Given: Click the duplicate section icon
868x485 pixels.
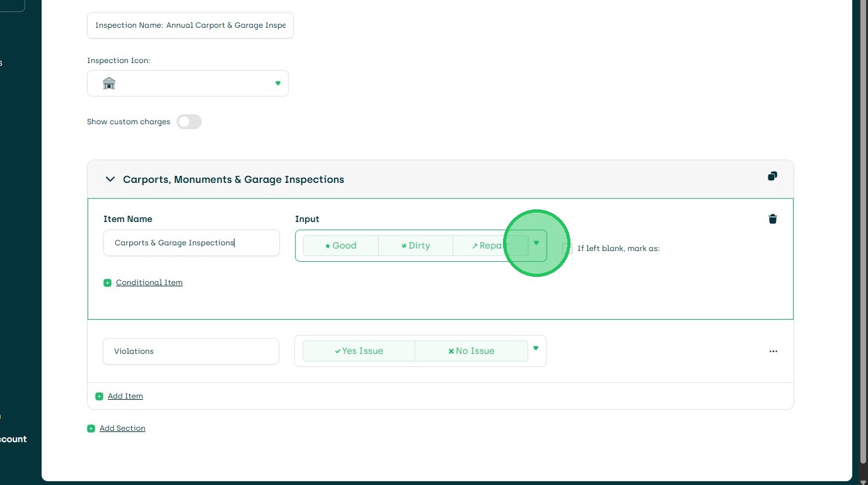Looking at the screenshot, I should (x=772, y=177).
